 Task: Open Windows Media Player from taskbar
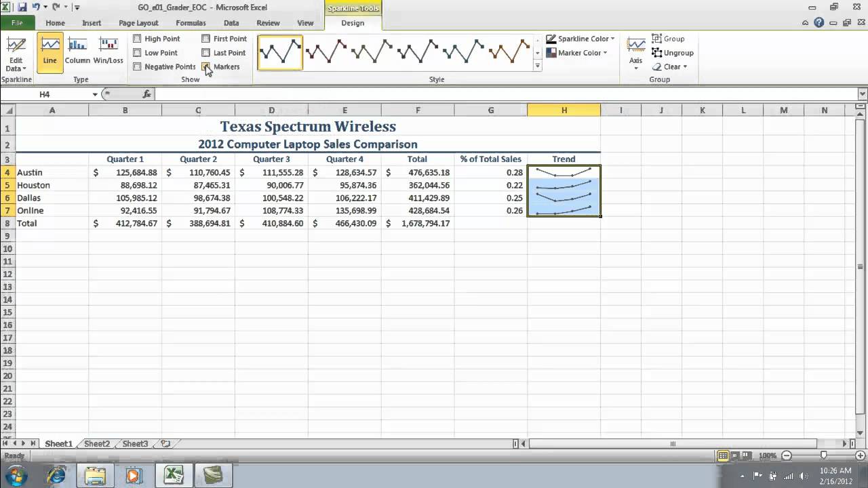134,476
